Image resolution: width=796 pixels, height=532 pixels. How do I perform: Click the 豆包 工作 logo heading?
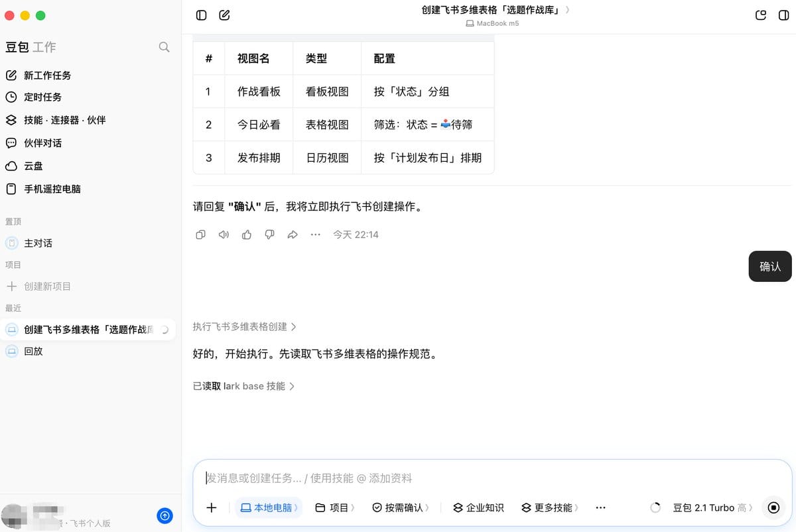tap(31, 47)
